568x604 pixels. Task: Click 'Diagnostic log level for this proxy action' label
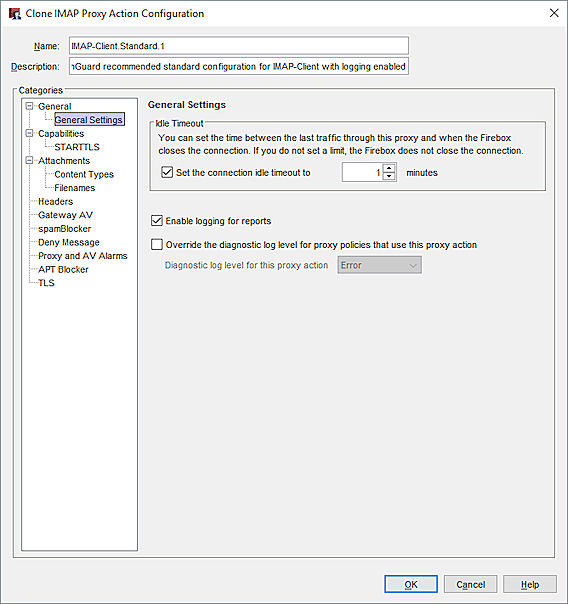click(246, 265)
